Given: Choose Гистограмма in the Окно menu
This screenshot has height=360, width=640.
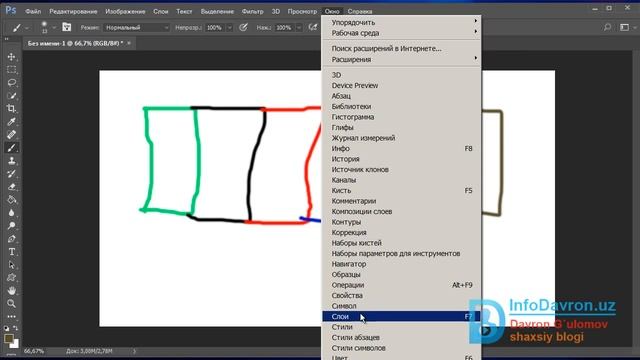Looking at the screenshot, I should tap(402, 117).
